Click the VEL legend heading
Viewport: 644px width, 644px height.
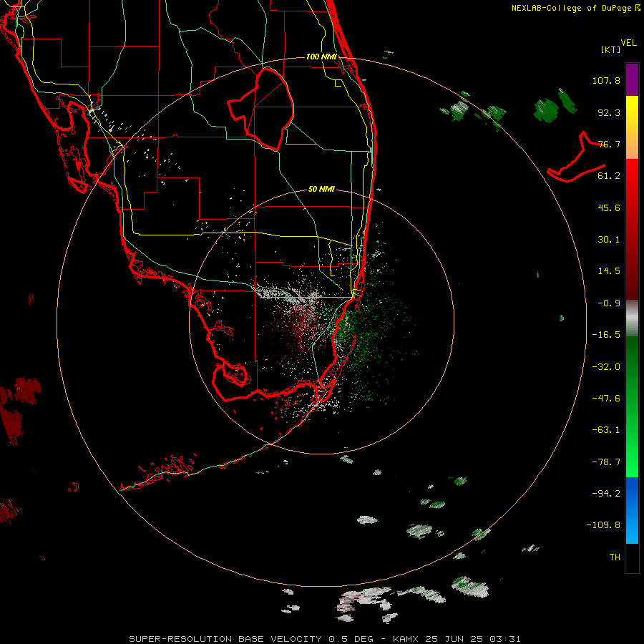(x=628, y=43)
